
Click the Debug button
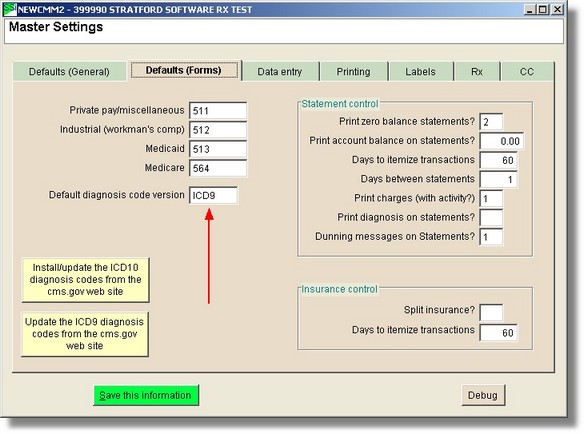483,395
